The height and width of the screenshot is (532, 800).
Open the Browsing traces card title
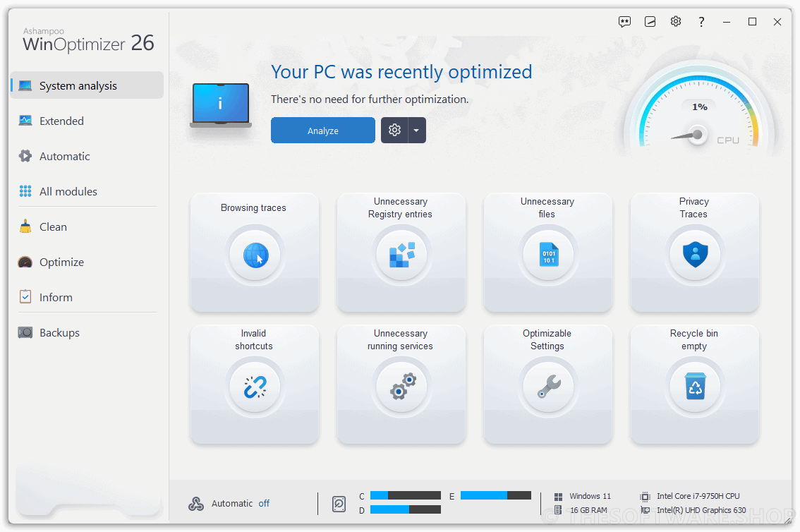point(253,207)
